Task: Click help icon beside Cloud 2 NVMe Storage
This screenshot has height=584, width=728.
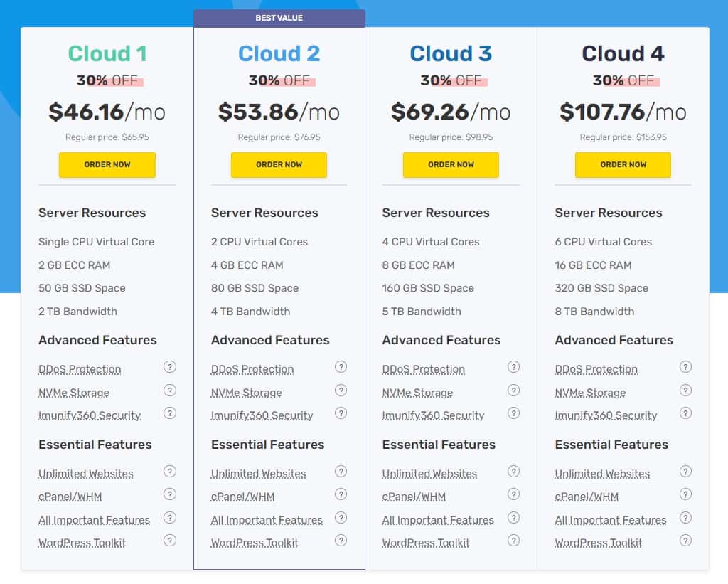Action: coord(341,391)
